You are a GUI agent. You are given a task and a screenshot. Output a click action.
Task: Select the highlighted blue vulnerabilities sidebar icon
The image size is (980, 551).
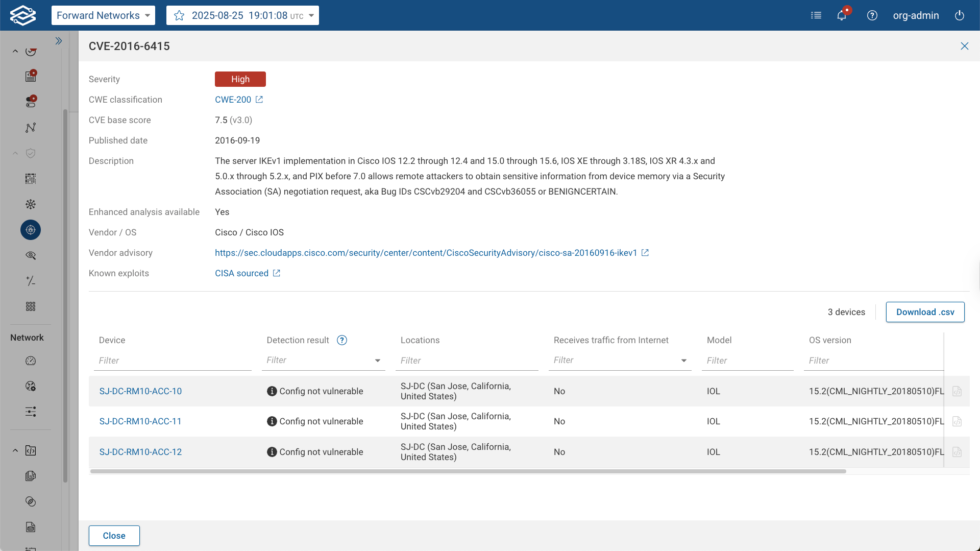30,230
